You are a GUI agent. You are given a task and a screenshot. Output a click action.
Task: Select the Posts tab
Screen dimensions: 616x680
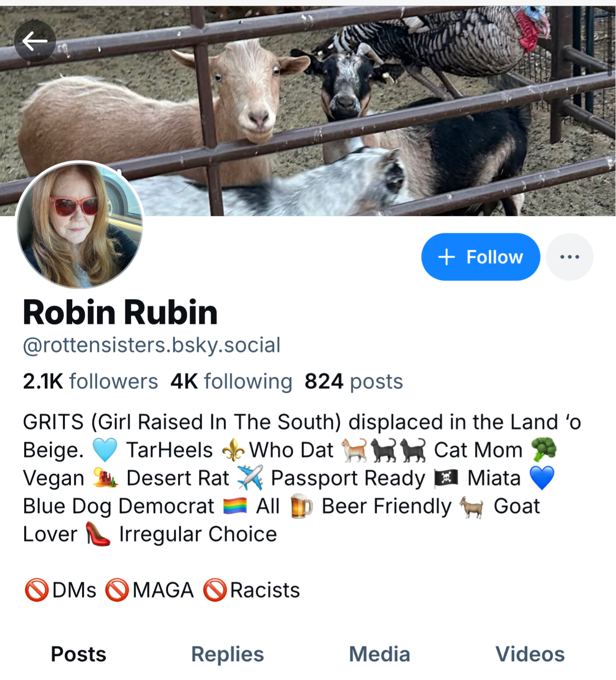coord(78,654)
